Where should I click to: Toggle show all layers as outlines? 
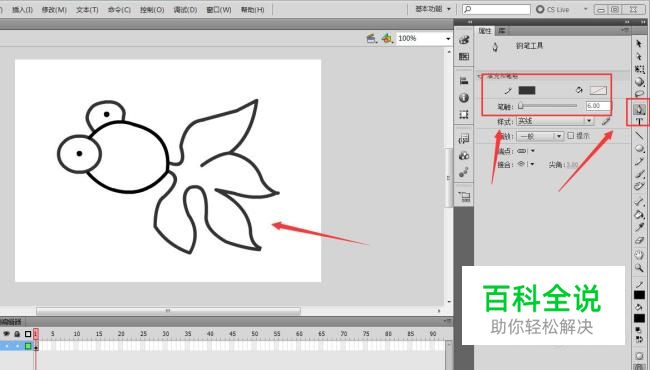click(x=28, y=334)
